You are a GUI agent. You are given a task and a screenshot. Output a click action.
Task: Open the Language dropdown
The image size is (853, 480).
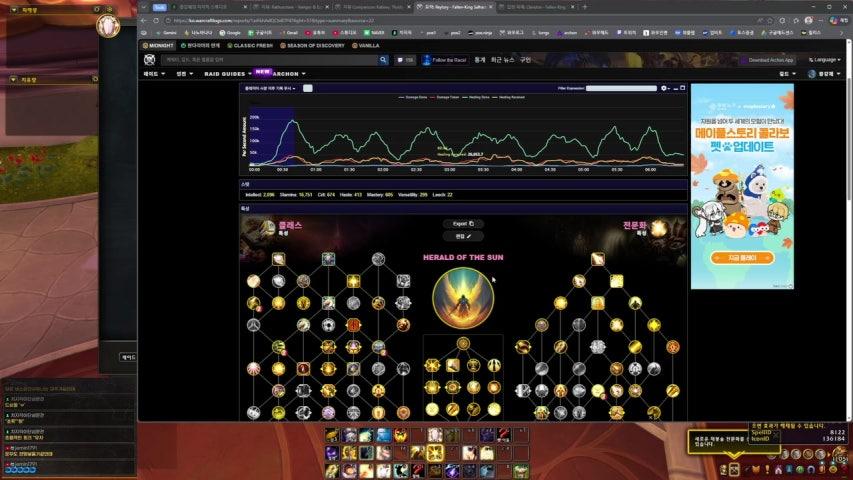click(824, 60)
